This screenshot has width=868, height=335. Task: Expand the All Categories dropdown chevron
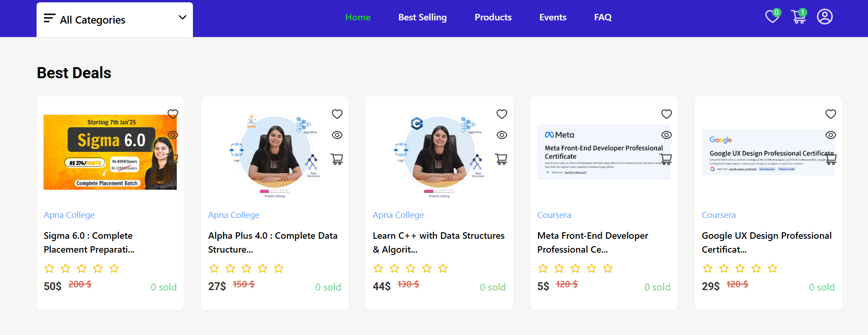pyautogui.click(x=182, y=18)
